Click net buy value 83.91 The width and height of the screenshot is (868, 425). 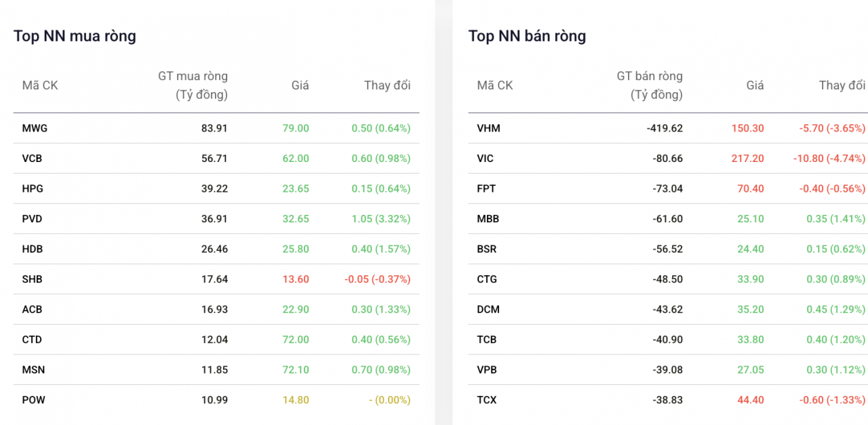[x=214, y=128]
